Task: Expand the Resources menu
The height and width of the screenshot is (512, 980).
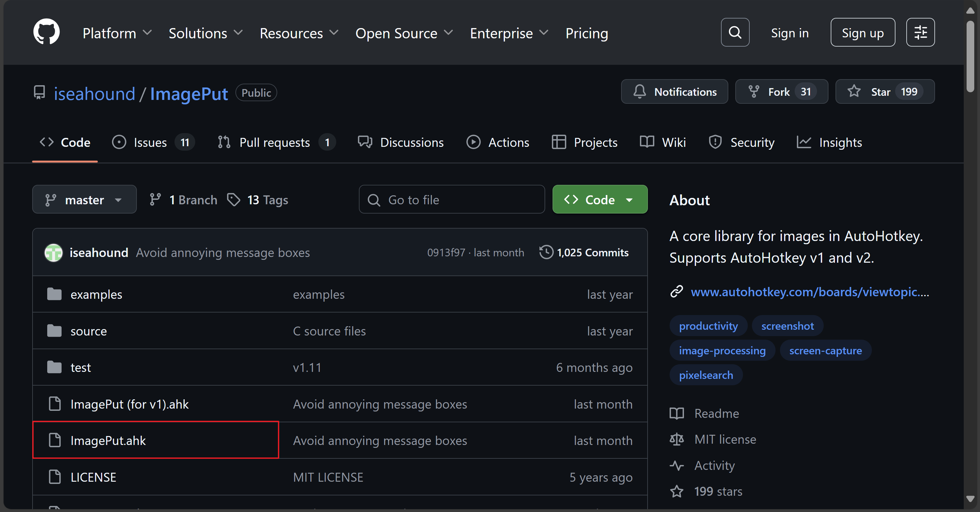Action: [299, 33]
